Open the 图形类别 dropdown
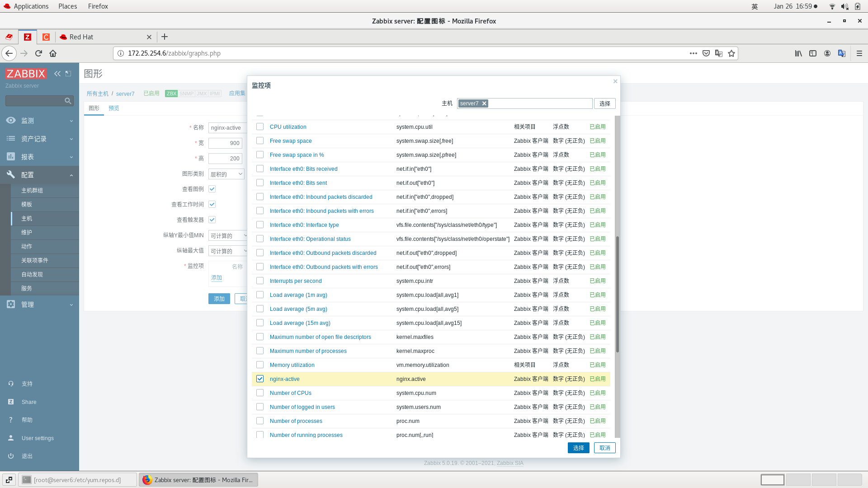Viewport: 868px width, 488px height. pos(226,174)
